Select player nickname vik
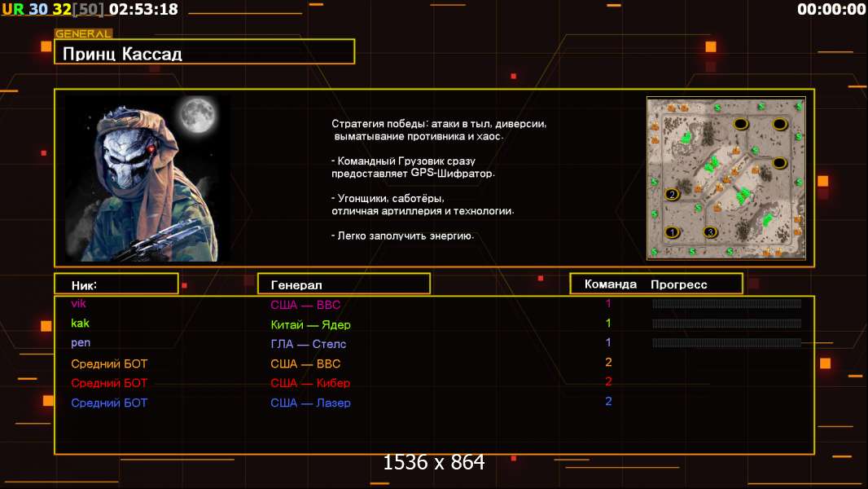This screenshot has height=489, width=868. point(79,303)
